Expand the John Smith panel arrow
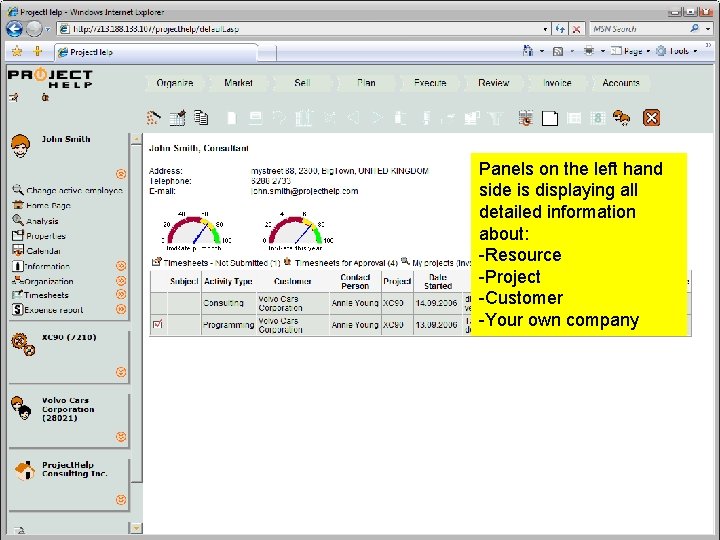The image size is (720, 540). 121,174
